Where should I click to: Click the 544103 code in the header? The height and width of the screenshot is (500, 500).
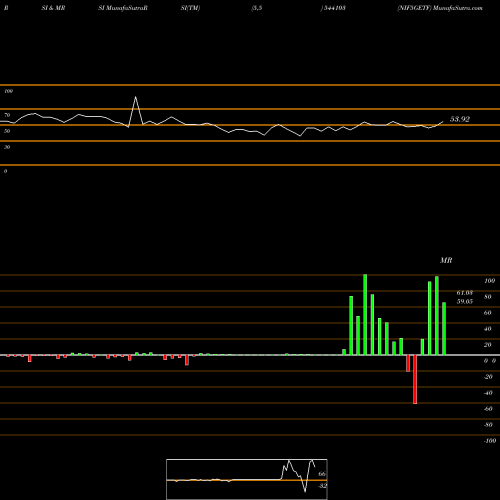(x=334, y=8)
